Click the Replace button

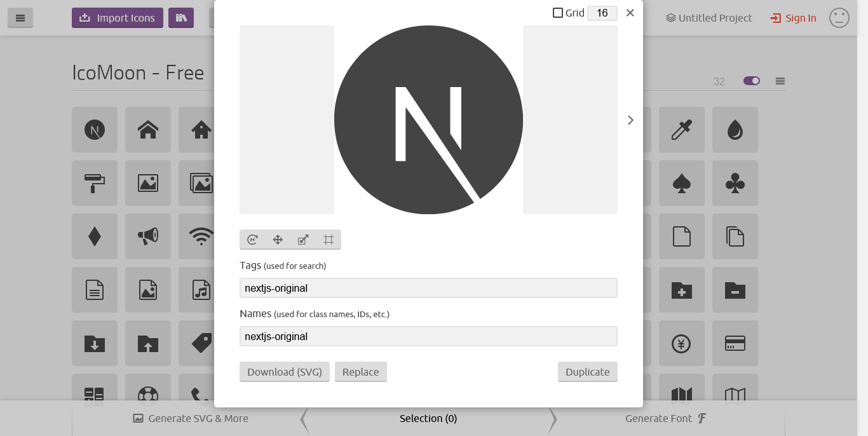[361, 372]
